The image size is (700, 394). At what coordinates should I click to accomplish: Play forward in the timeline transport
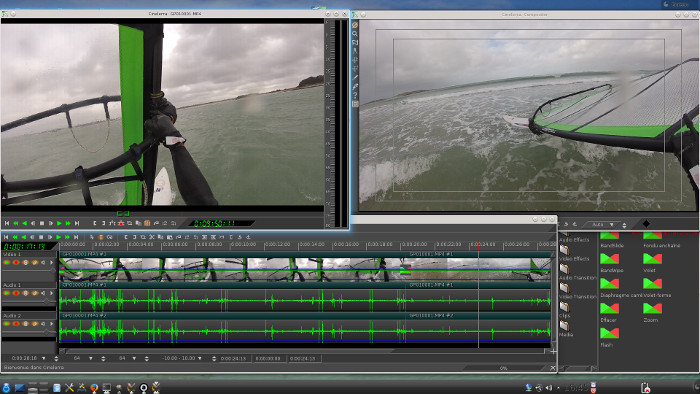(x=58, y=237)
